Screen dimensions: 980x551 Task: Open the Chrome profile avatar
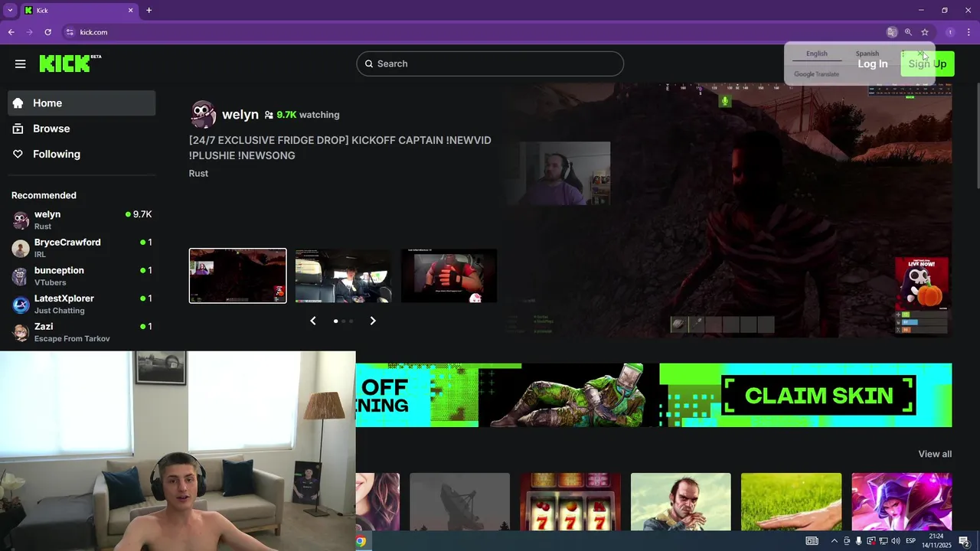(x=950, y=32)
